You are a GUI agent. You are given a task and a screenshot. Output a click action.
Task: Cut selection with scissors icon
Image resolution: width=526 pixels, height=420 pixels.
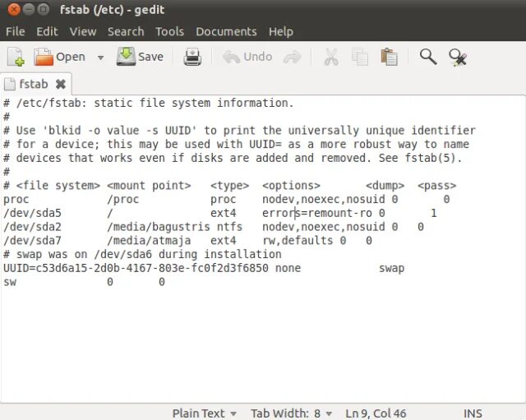(331, 57)
